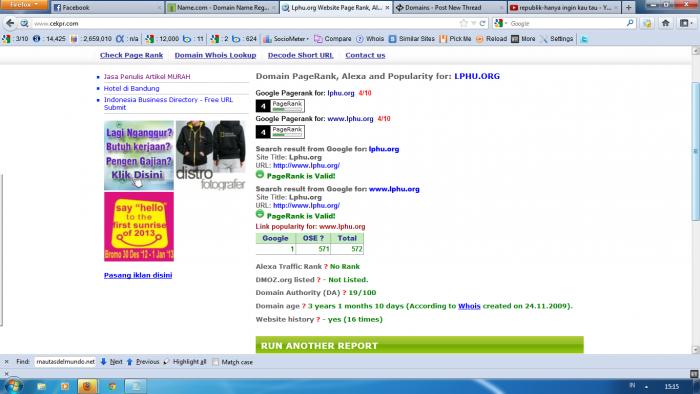Open search engine selector dropdown

[501, 23]
